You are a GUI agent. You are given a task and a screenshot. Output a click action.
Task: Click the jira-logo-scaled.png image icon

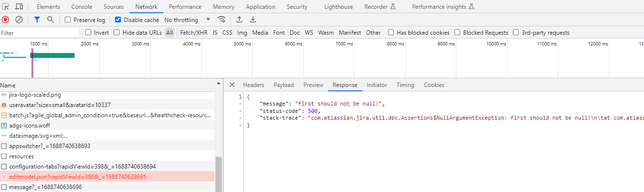click(x=4, y=95)
